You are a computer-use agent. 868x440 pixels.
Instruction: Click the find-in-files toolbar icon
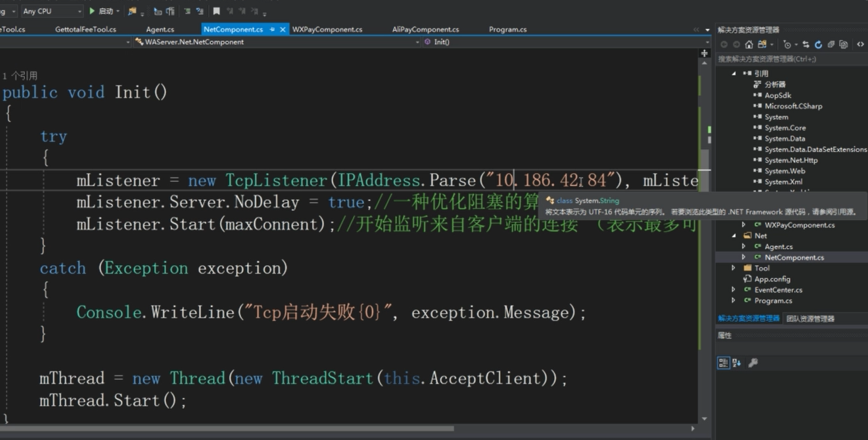pos(132,11)
